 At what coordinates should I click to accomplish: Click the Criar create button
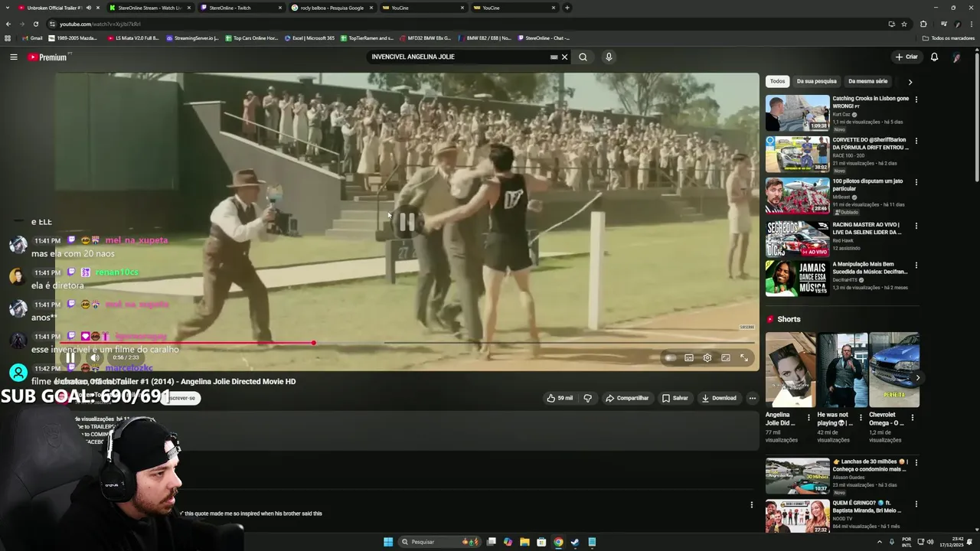pos(906,57)
